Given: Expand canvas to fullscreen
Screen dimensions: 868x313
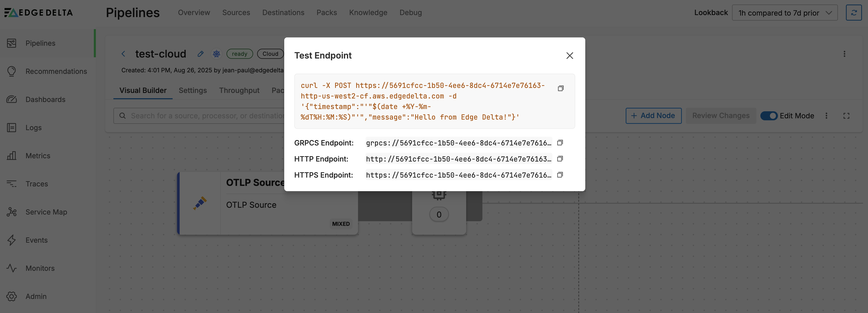Looking at the screenshot, I should coord(846,116).
